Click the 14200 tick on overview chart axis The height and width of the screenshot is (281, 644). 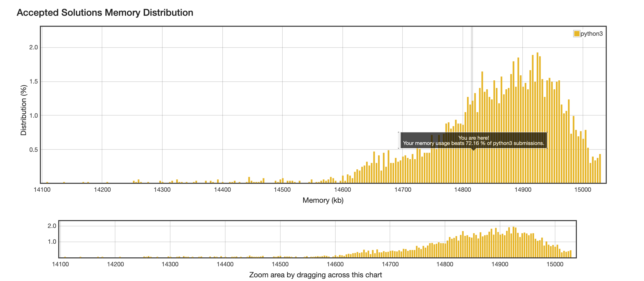[115, 264]
